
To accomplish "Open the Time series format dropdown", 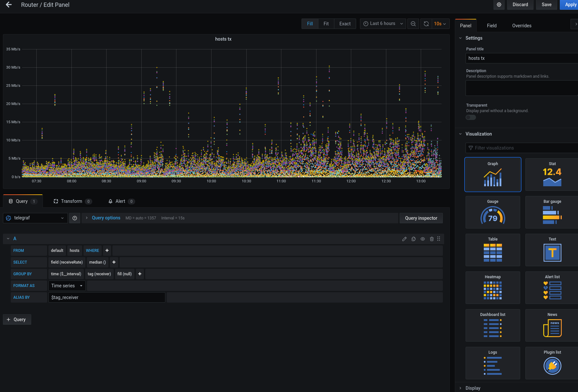I will click(x=67, y=286).
